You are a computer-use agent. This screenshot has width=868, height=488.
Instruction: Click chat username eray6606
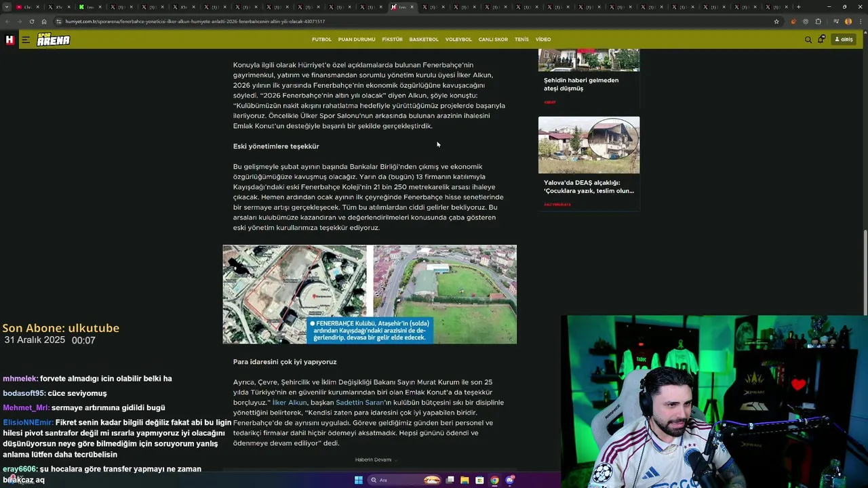click(20, 469)
